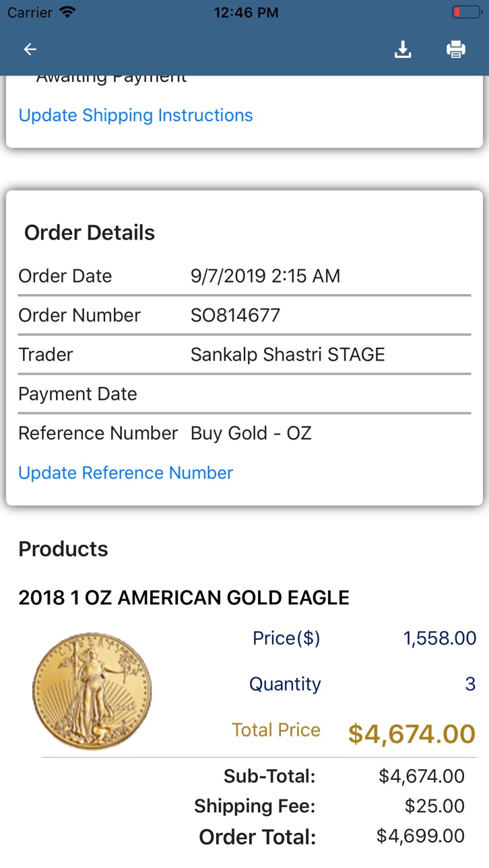
Task: Tap the Order Total $4,699.00 value
Action: click(x=420, y=836)
